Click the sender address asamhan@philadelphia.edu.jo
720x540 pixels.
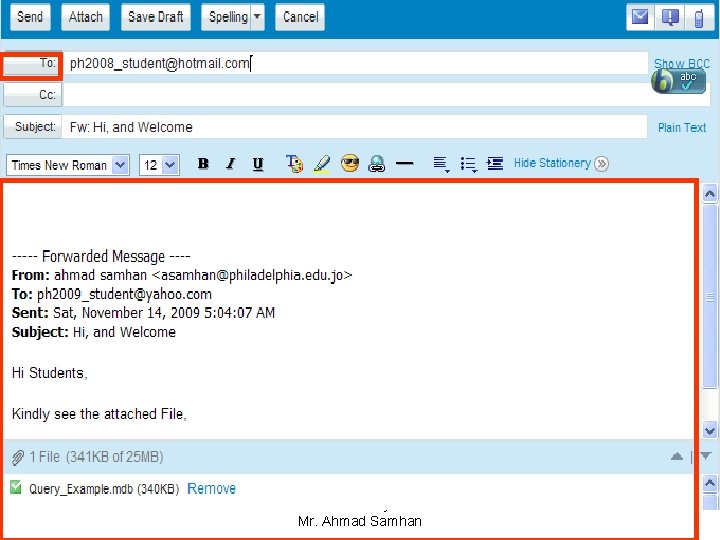(x=252, y=275)
